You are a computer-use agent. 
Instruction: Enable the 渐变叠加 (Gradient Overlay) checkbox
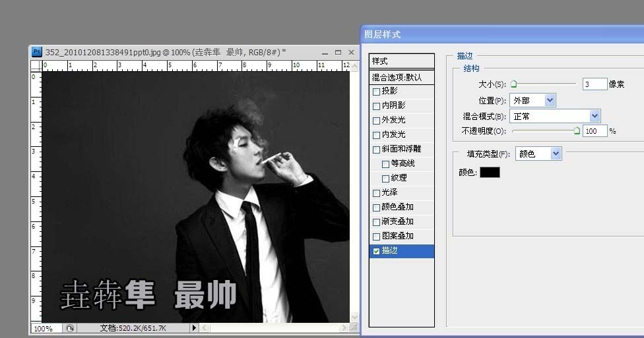(x=376, y=222)
